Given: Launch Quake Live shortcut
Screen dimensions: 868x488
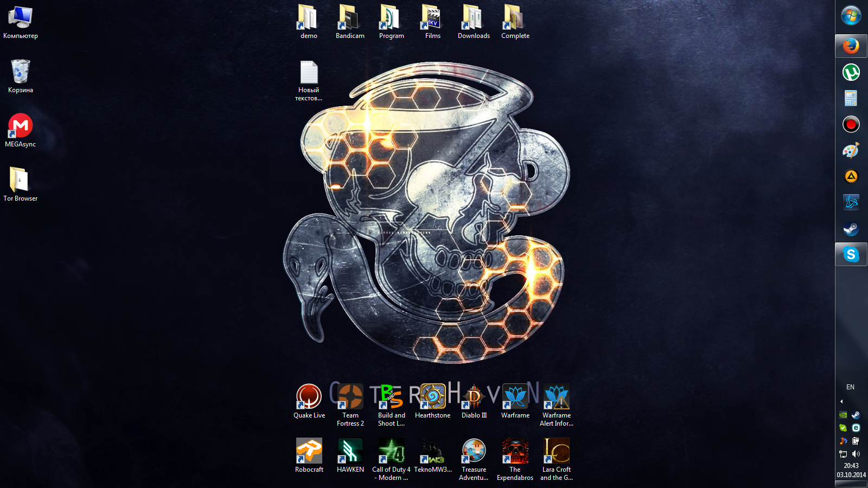Looking at the screenshot, I should (309, 402).
